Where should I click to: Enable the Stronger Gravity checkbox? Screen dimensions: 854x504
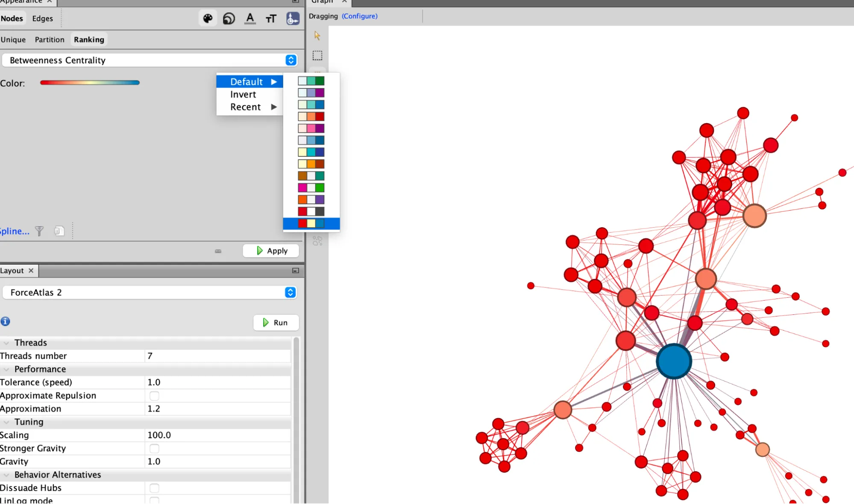coord(154,448)
